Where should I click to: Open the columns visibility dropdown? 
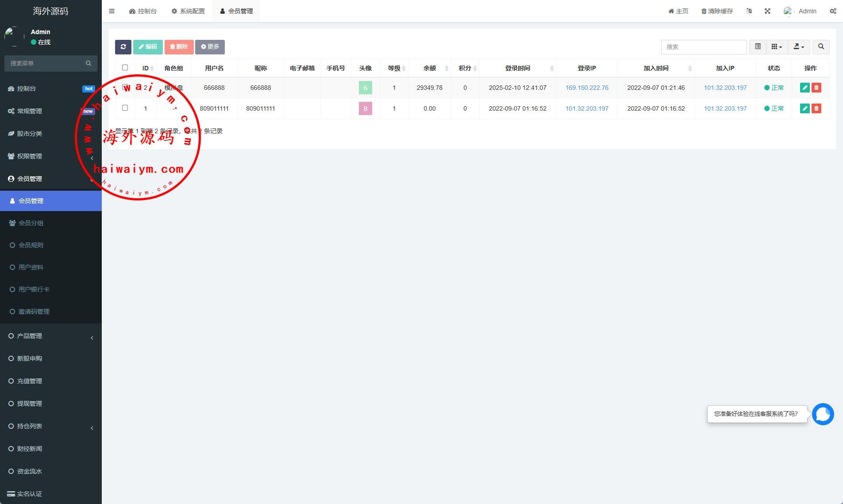pyautogui.click(x=777, y=47)
